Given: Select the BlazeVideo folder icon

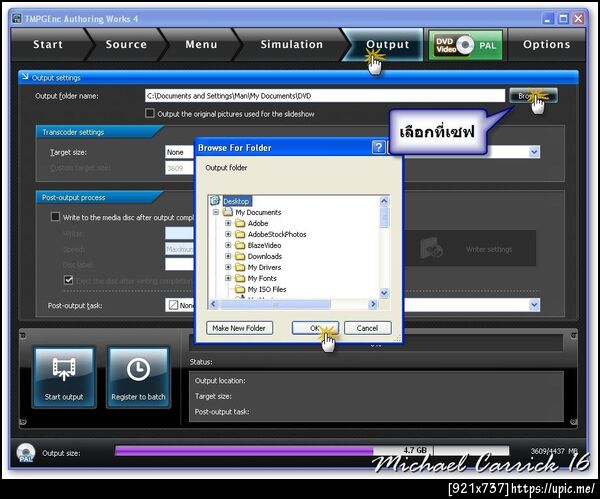Looking at the screenshot, I should [240, 245].
